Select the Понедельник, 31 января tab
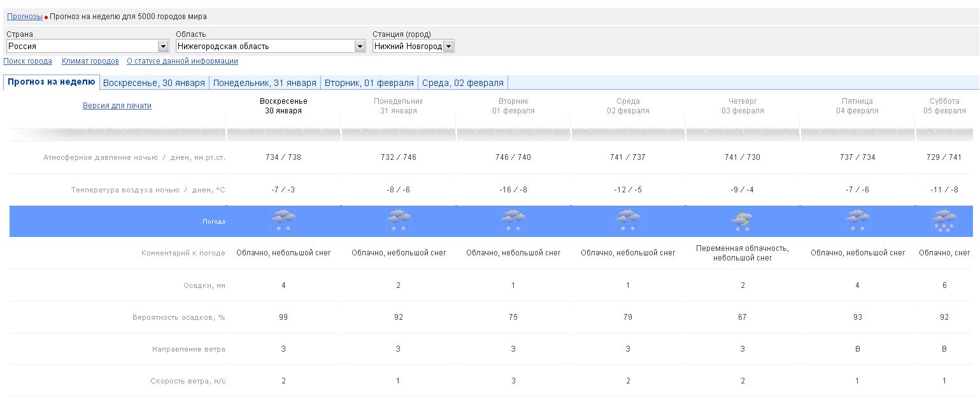980x407 pixels. [x=264, y=83]
